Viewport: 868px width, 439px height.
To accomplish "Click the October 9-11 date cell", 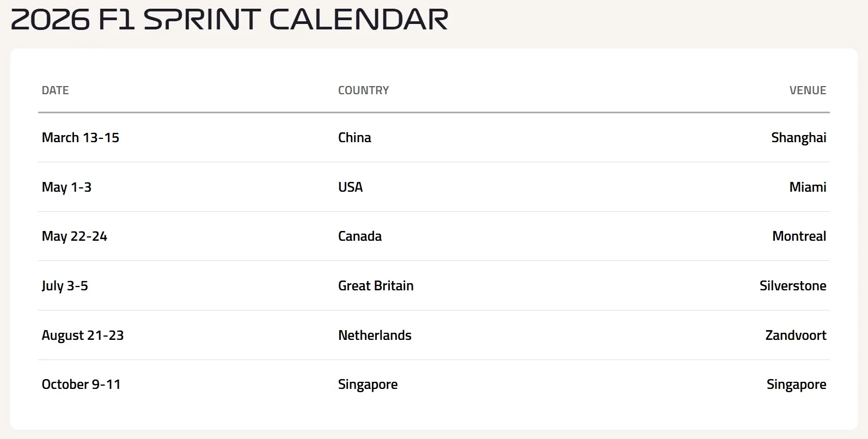I will [81, 385].
